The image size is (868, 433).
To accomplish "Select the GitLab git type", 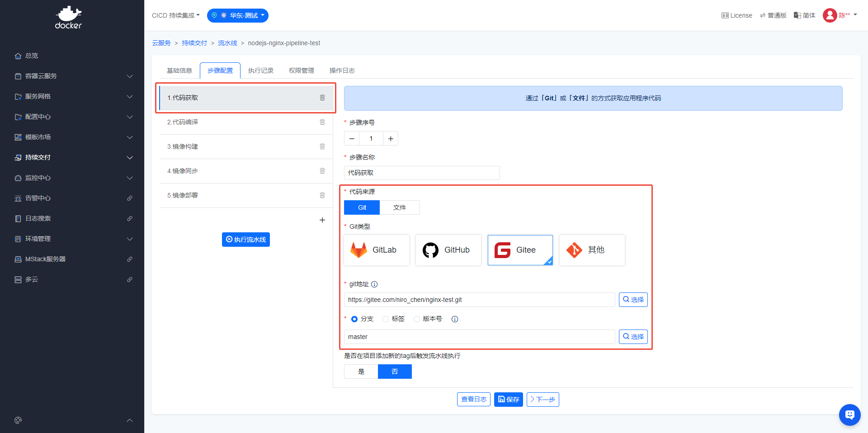I will (x=377, y=250).
